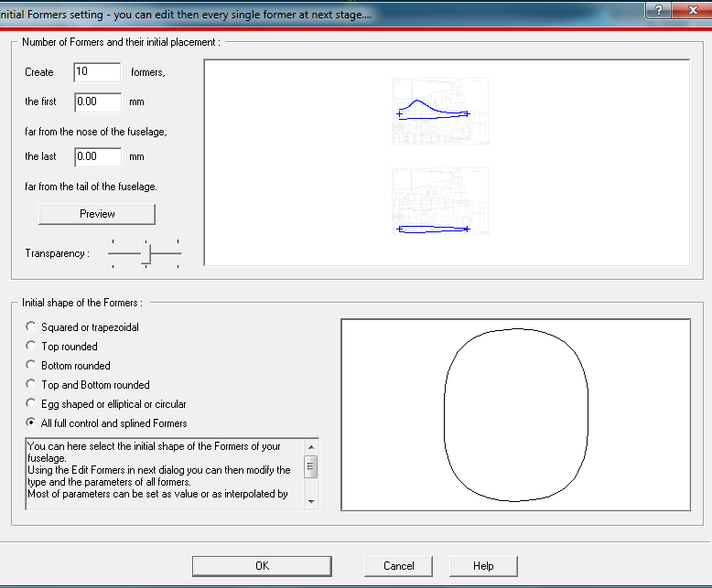
Task: Click the Transparency slider handle
Action: [x=146, y=253]
